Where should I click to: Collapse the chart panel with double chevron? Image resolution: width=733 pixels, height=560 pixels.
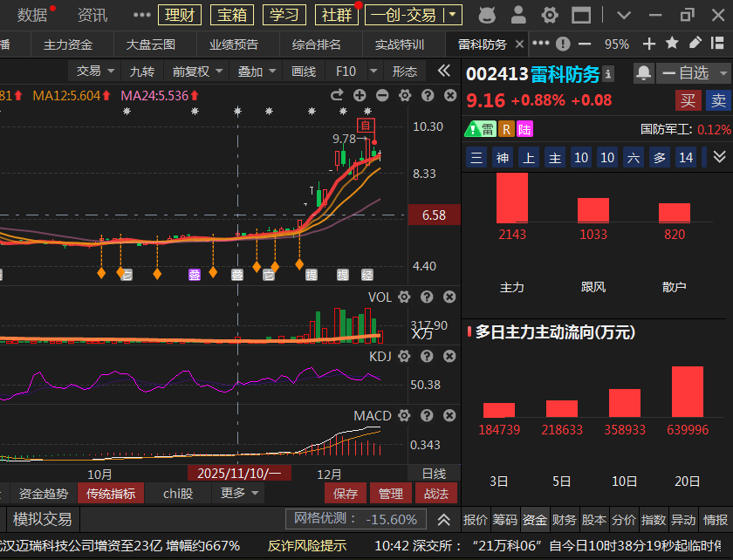(x=443, y=71)
